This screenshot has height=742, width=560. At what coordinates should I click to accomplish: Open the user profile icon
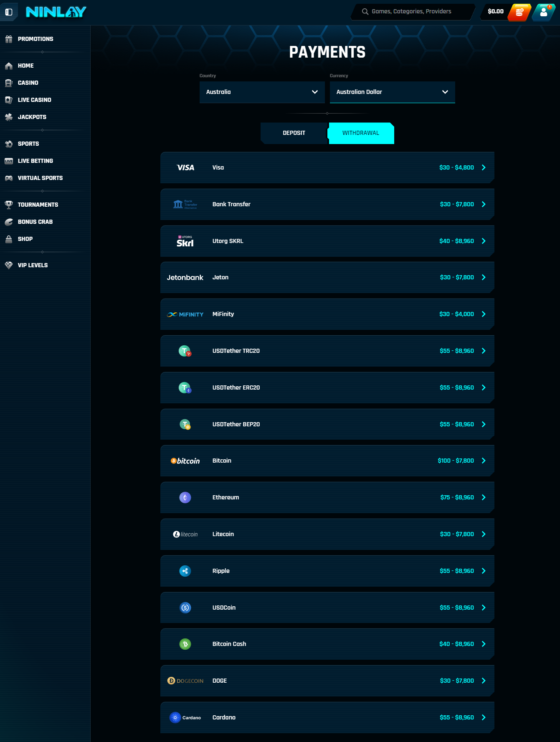tap(543, 12)
